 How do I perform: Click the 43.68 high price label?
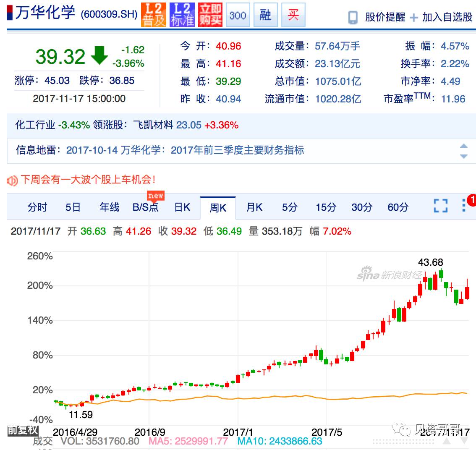[431, 262]
